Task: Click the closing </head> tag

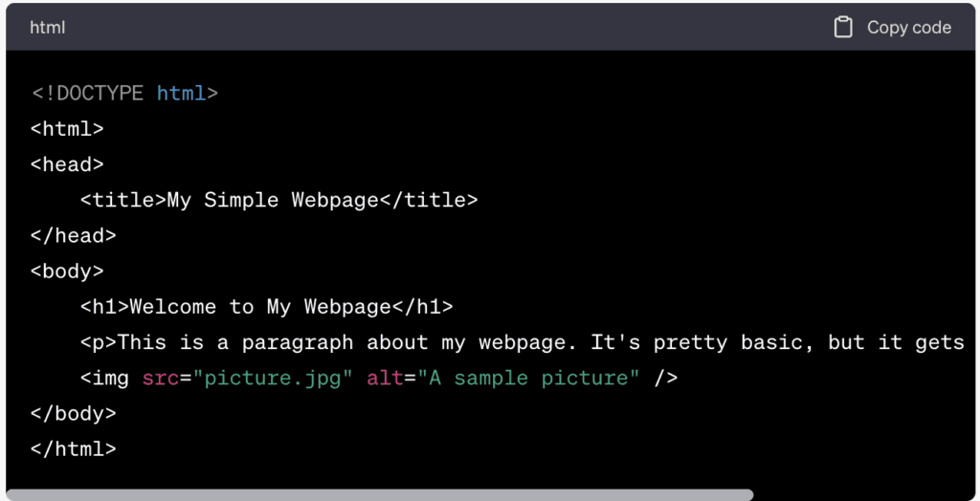Action: [x=74, y=236]
